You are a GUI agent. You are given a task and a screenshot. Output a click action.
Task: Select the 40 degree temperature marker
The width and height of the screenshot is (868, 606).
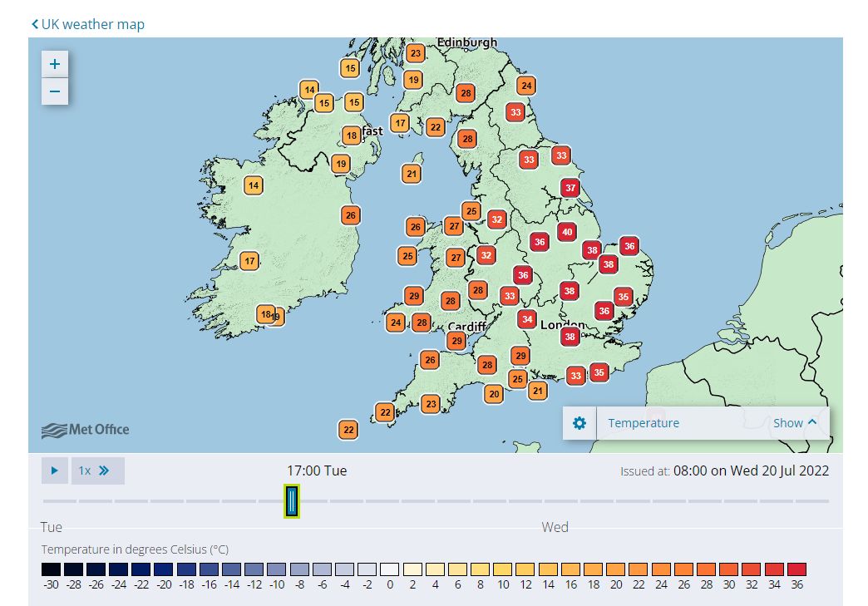point(567,232)
